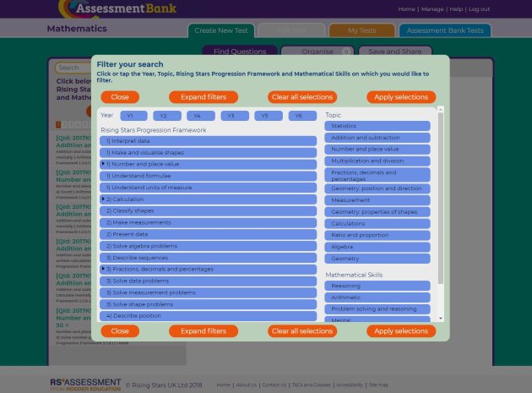Screen dimensions: 532x393
Task: Select 1) Interpret data framework item
Action: tap(208, 141)
